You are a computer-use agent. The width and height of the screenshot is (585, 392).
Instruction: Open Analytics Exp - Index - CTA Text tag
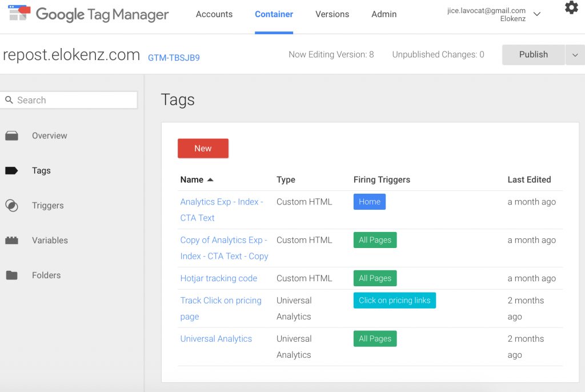tap(222, 210)
